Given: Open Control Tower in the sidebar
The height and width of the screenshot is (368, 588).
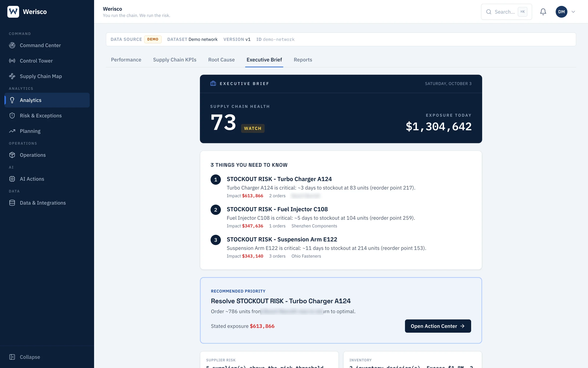Looking at the screenshot, I should (x=47, y=61).
